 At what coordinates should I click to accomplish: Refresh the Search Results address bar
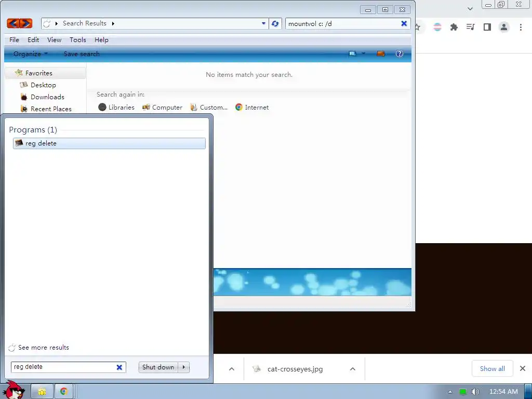(275, 23)
